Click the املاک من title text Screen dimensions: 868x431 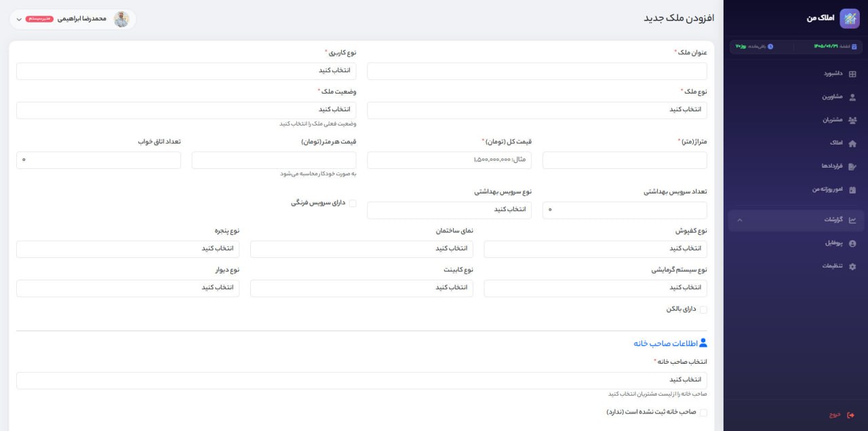point(820,18)
